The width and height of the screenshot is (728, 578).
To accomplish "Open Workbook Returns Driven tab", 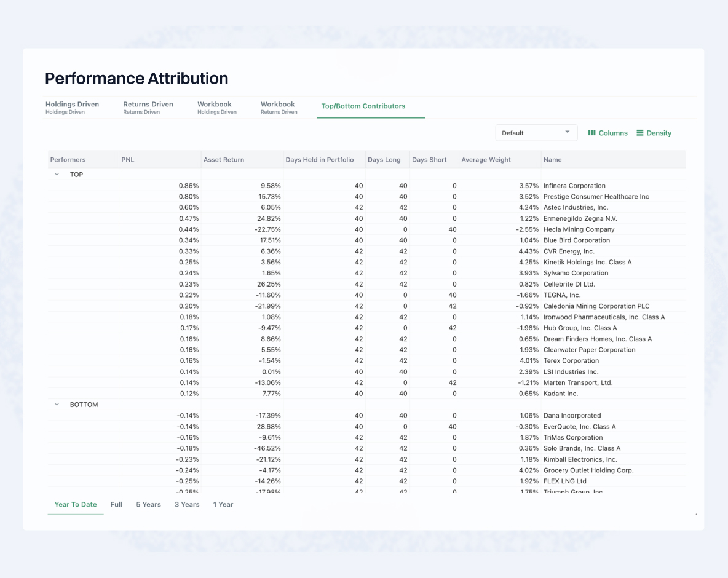I will click(279, 107).
